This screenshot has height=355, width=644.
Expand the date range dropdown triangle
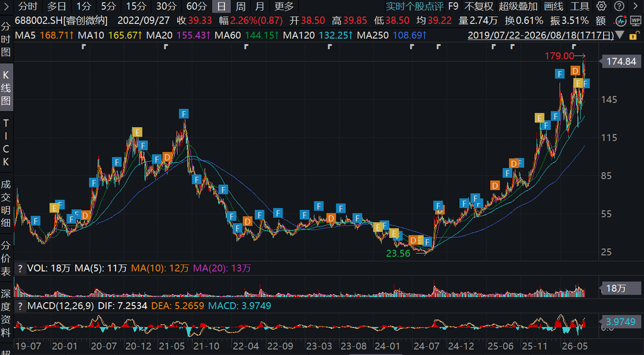620,35
